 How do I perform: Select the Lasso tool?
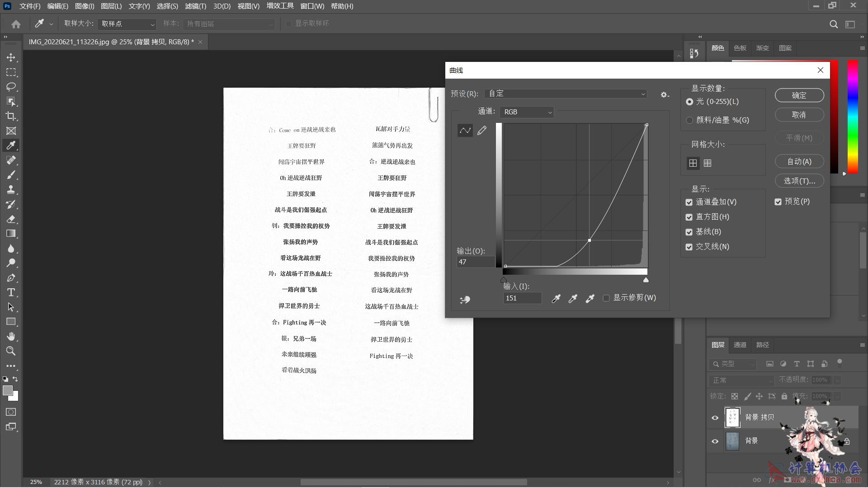coord(11,87)
